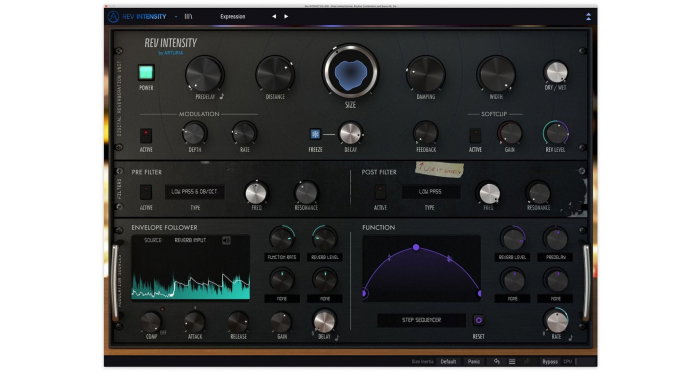Open the preset browser library icon
Image resolution: width=700 pixels, height=372 pixels.
188,17
